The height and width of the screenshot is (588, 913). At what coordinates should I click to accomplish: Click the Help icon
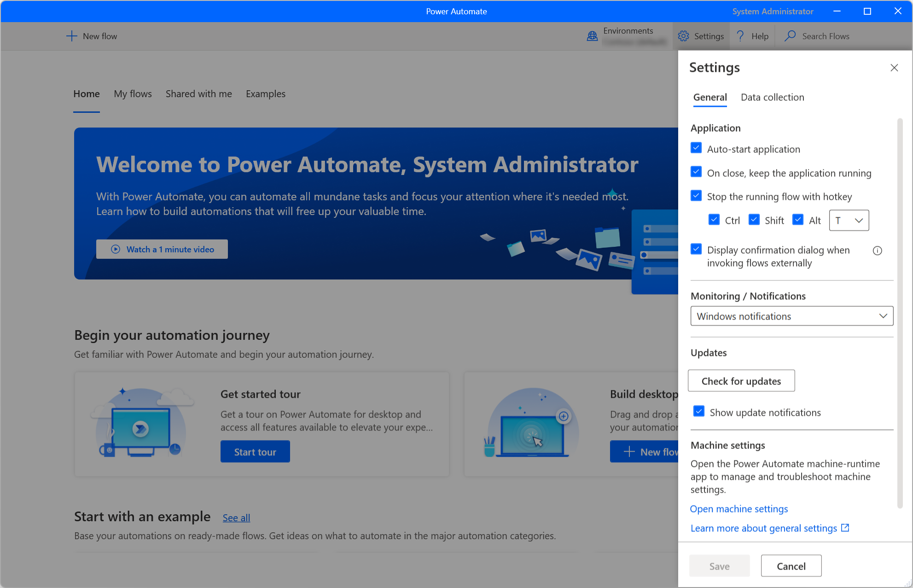click(740, 36)
